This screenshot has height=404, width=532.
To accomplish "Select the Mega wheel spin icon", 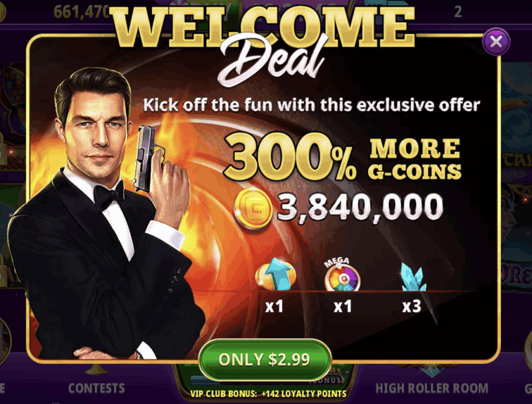I will (342, 275).
